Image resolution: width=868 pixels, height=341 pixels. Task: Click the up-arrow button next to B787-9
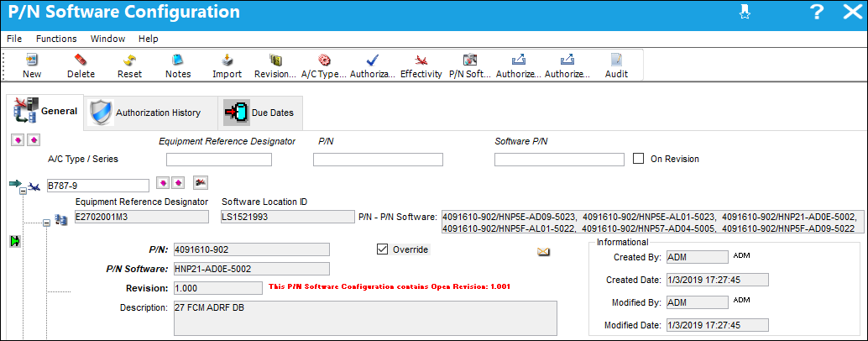(178, 182)
